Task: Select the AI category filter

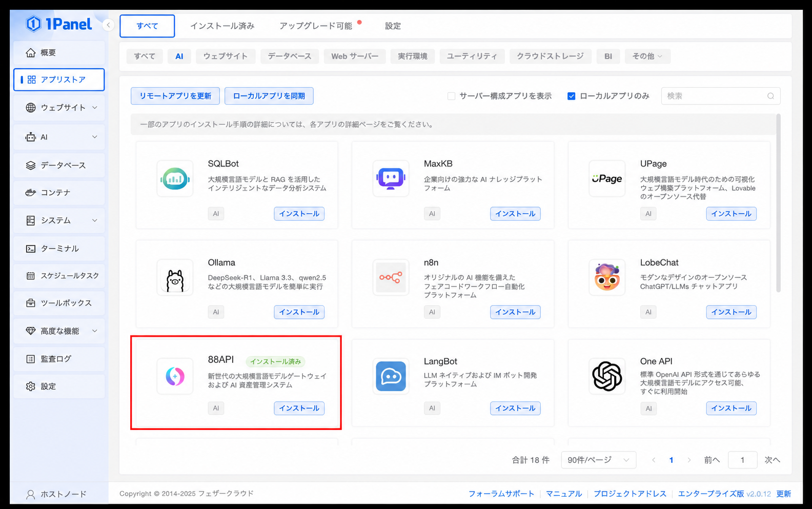Action: click(179, 56)
